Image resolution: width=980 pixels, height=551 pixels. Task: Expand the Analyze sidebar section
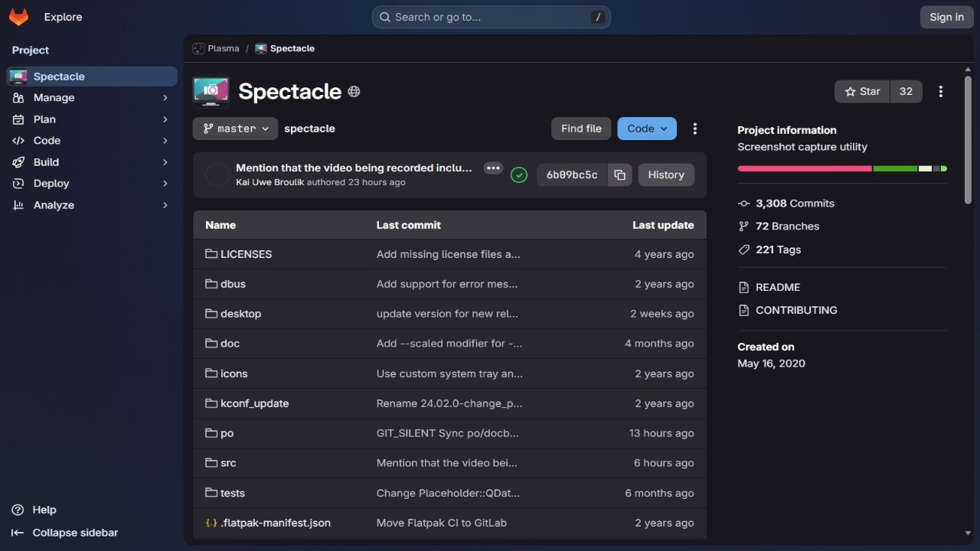coord(92,205)
